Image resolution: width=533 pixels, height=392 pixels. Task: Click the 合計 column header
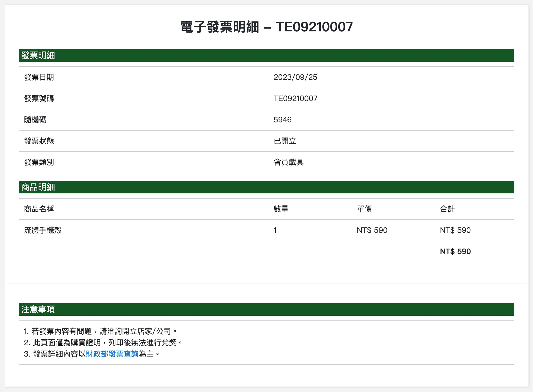447,209
